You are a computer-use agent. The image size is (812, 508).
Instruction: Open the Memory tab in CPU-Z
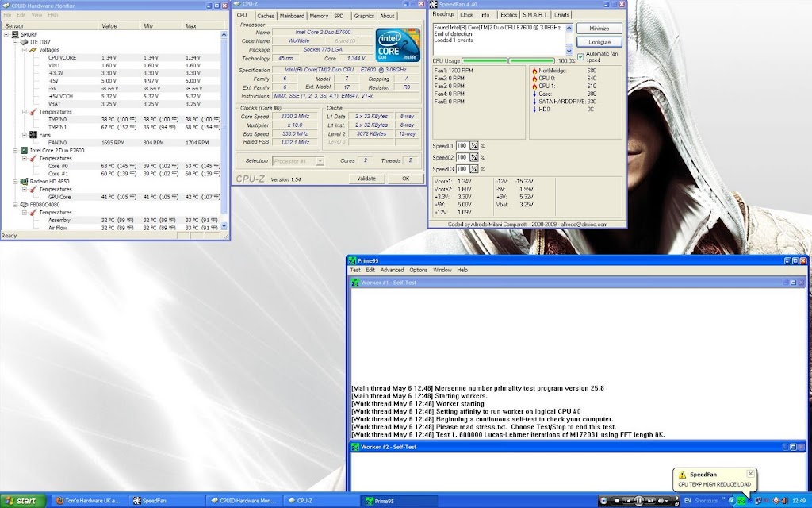(x=319, y=16)
